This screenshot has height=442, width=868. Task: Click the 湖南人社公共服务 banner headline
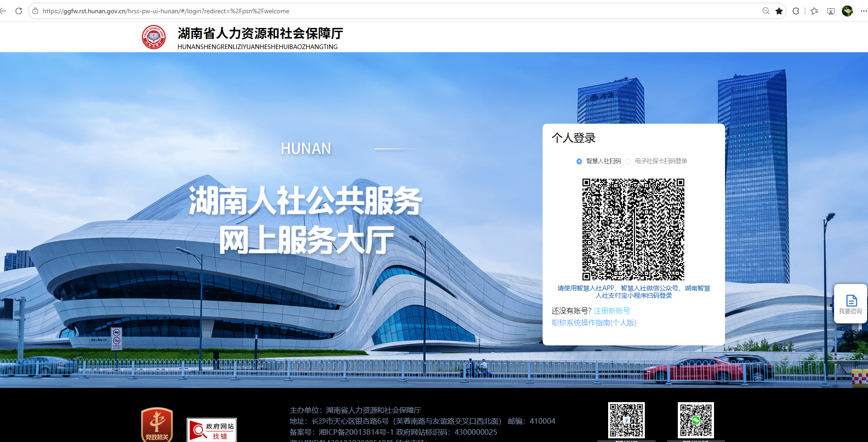tap(306, 201)
